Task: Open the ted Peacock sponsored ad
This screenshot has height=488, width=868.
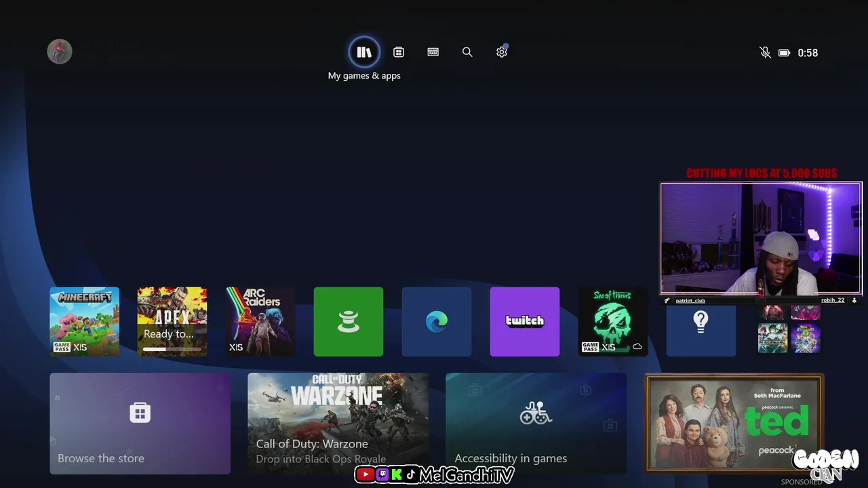Action: 734,424
